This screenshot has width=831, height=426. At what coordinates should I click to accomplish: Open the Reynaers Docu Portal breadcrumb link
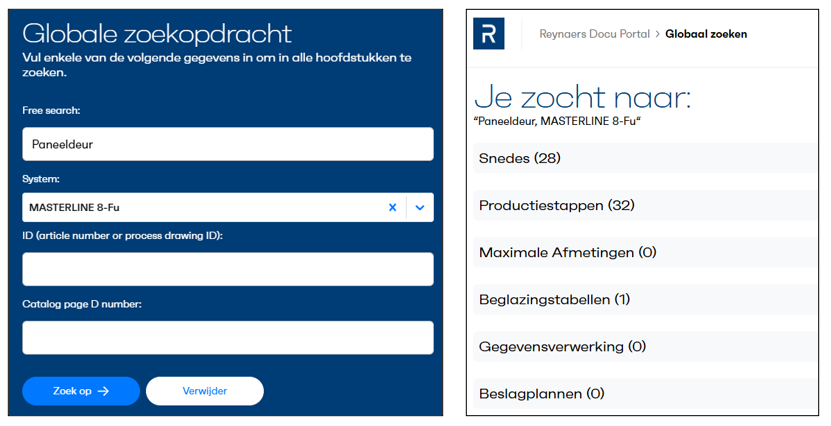coord(594,34)
